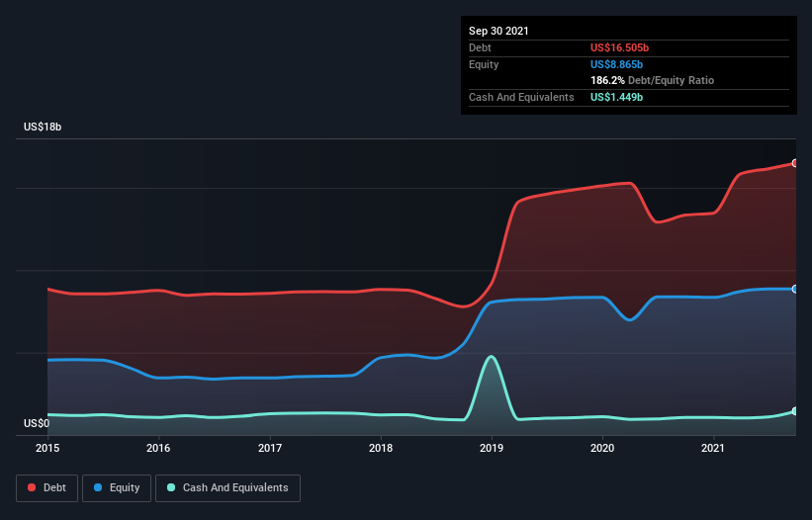
Task: Select the teal Cash endpoint marker
Action: click(795, 411)
